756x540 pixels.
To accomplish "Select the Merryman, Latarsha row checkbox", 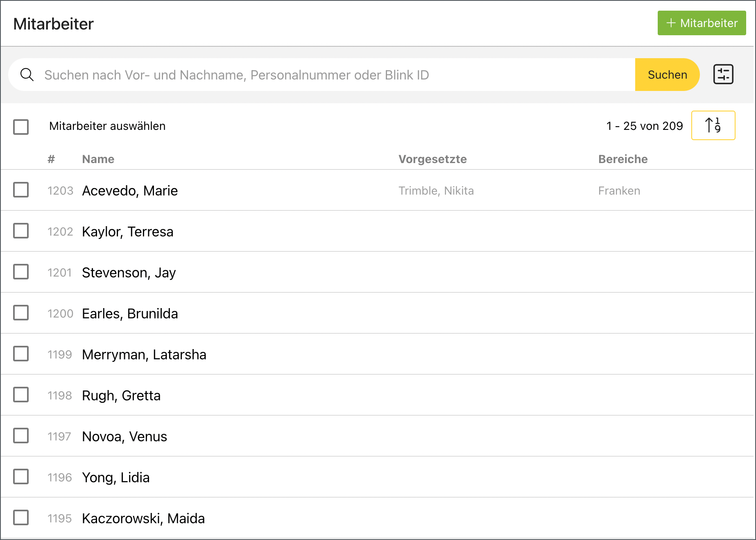I will pos(21,354).
